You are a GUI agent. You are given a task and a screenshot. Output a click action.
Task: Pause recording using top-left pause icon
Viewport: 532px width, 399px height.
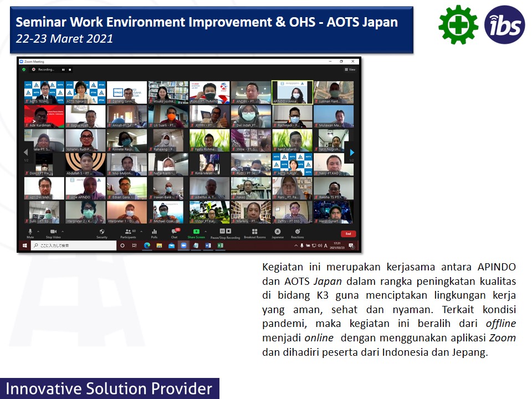(63, 70)
